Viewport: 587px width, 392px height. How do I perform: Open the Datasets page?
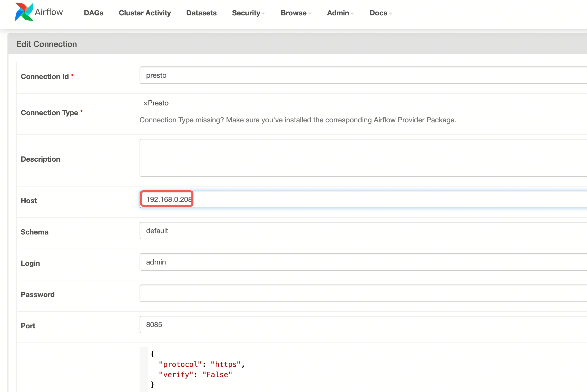tap(201, 13)
